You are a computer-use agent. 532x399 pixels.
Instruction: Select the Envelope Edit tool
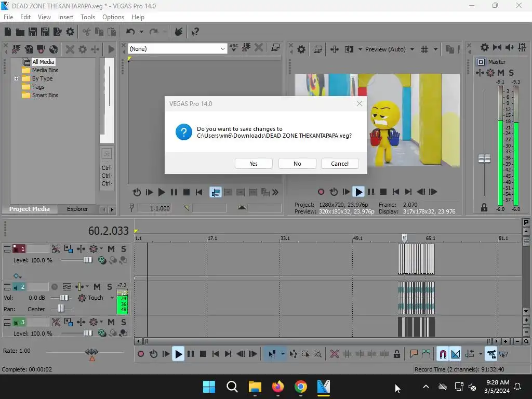pyautogui.click(x=294, y=354)
